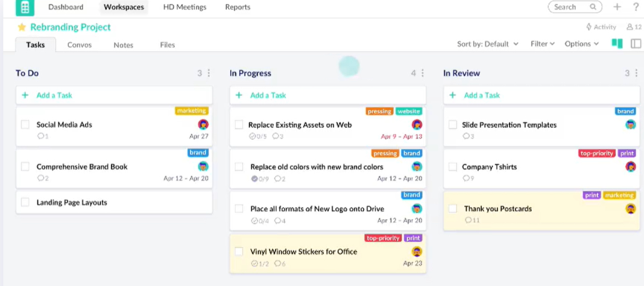The height and width of the screenshot is (286, 644).
Task: Expand the Sort by Default dropdown
Action: pyautogui.click(x=487, y=44)
